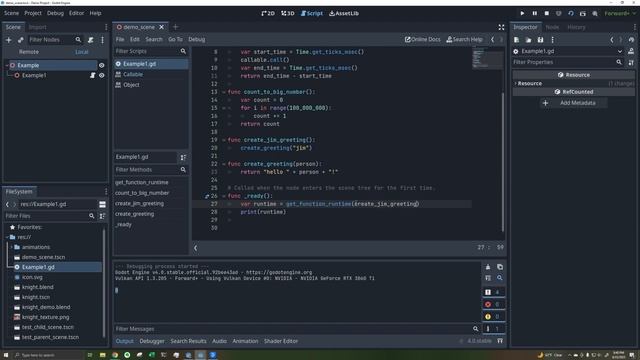640x360 pixels.
Task: Fold the count_to_big_number function at line 13
Action: point(224,92)
